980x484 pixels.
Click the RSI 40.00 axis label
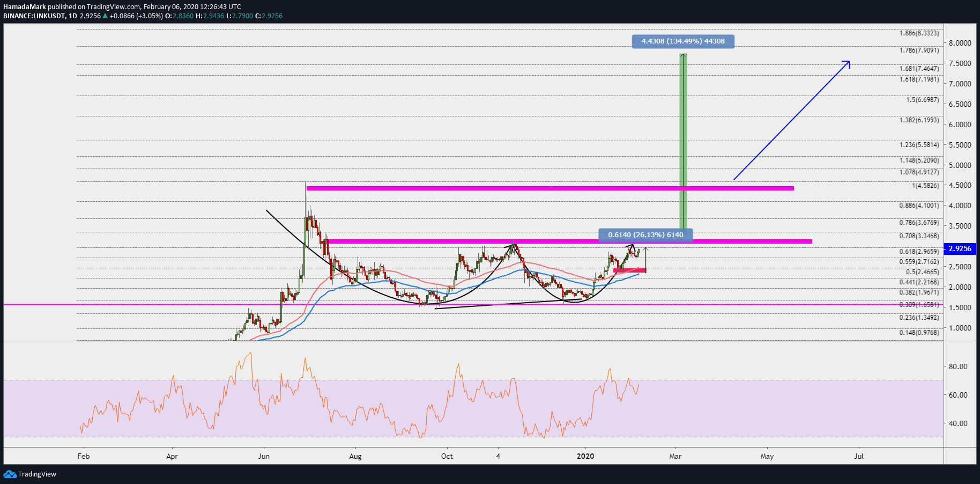(x=958, y=423)
